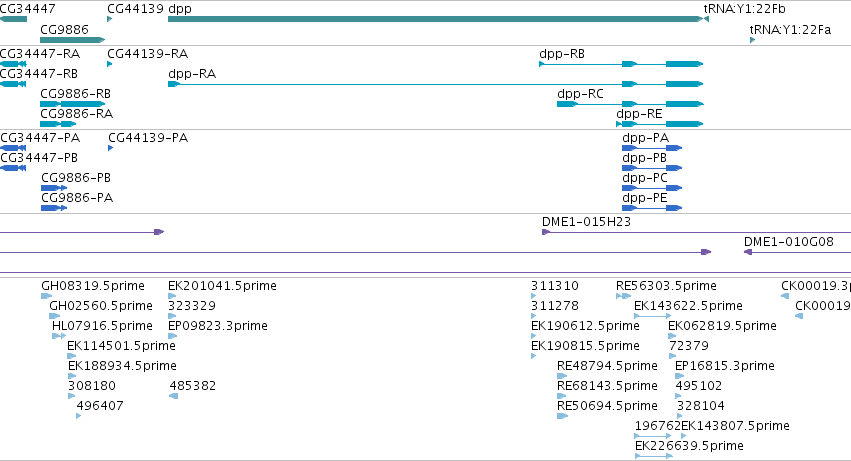Click the long dpp gene span bar
The width and height of the screenshot is (851, 461).
(x=436, y=19)
